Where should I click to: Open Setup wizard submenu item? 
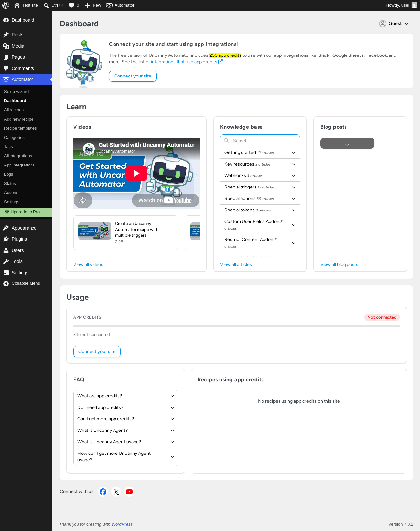[26, 92]
